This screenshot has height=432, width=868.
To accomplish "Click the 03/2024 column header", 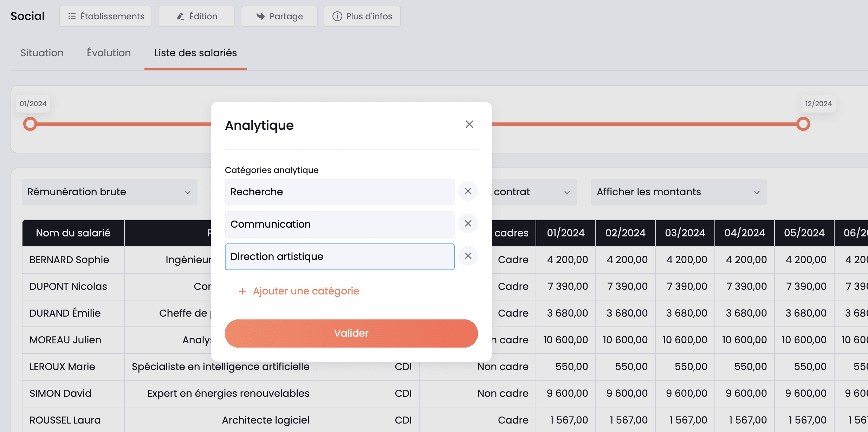I will [x=685, y=233].
